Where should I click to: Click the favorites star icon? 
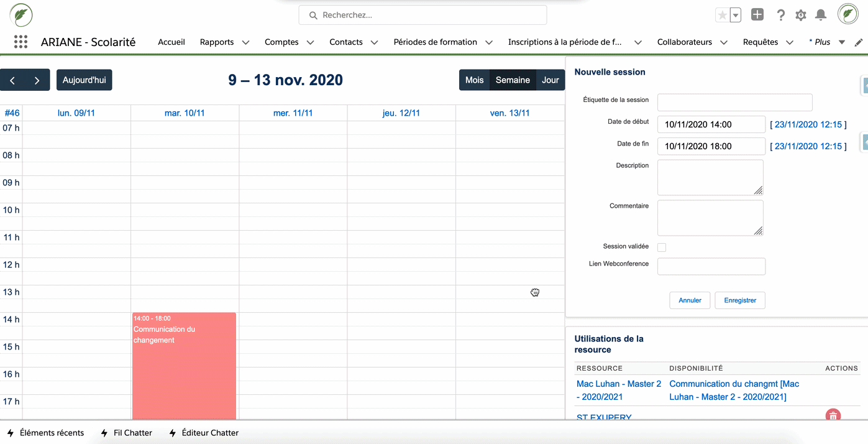pyautogui.click(x=722, y=15)
